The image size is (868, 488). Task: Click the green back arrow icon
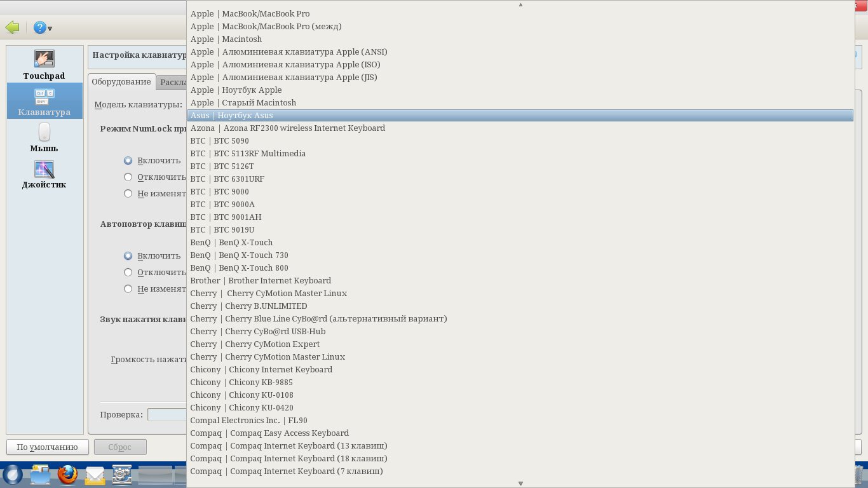(12, 27)
